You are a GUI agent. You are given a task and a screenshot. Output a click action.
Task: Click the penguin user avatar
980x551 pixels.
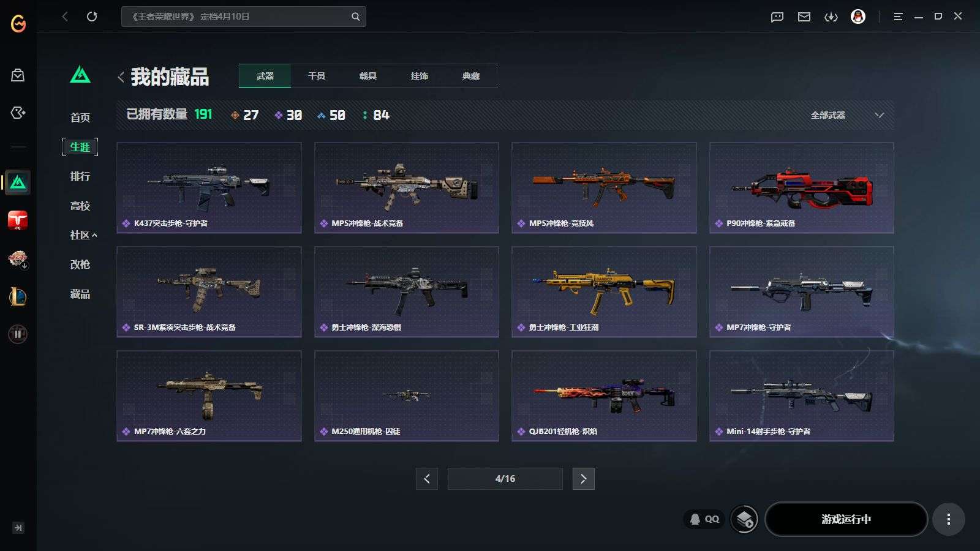click(858, 17)
